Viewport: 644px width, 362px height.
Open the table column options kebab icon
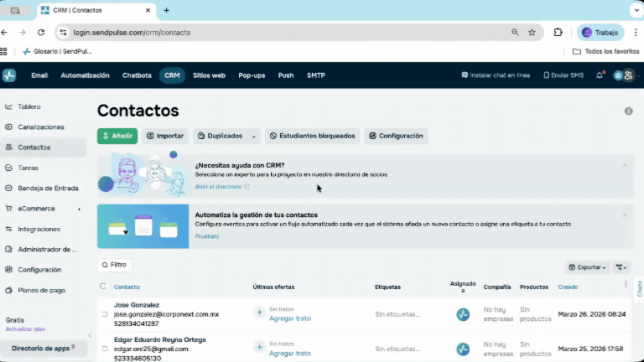626,285
